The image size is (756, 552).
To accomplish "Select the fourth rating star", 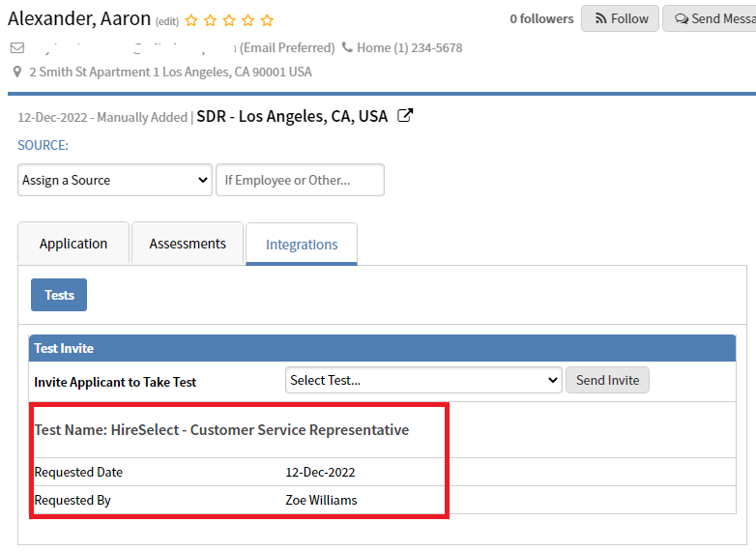I will pos(248,20).
